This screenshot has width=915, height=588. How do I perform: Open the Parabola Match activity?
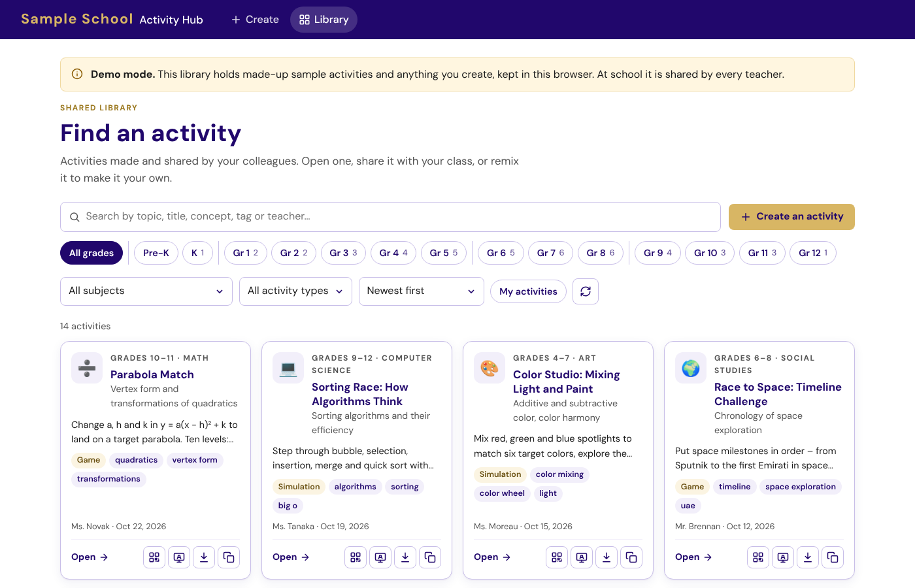[x=90, y=557]
